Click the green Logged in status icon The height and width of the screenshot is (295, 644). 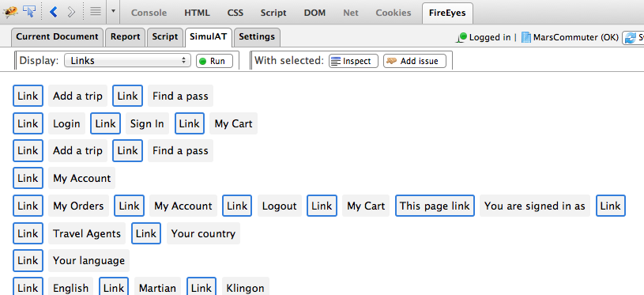click(461, 37)
